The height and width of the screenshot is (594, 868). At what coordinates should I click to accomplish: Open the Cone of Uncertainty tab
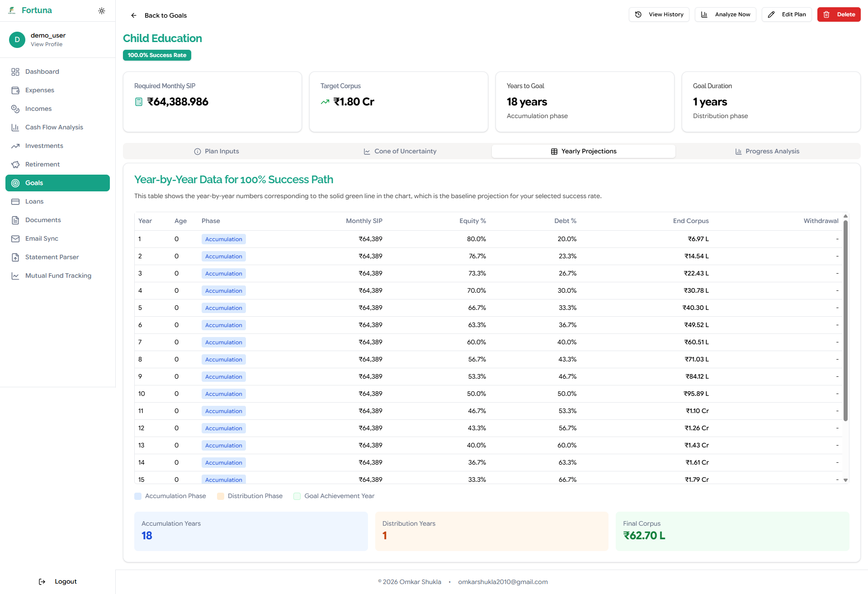click(400, 152)
